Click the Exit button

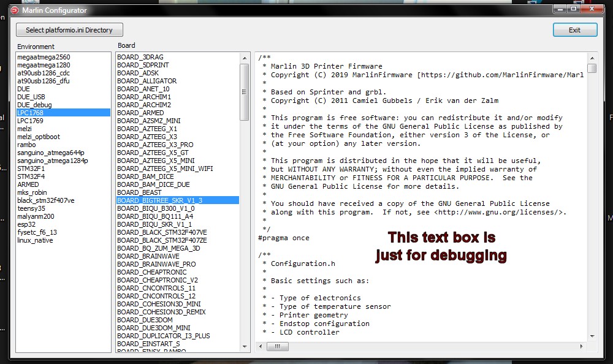point(575,30)
